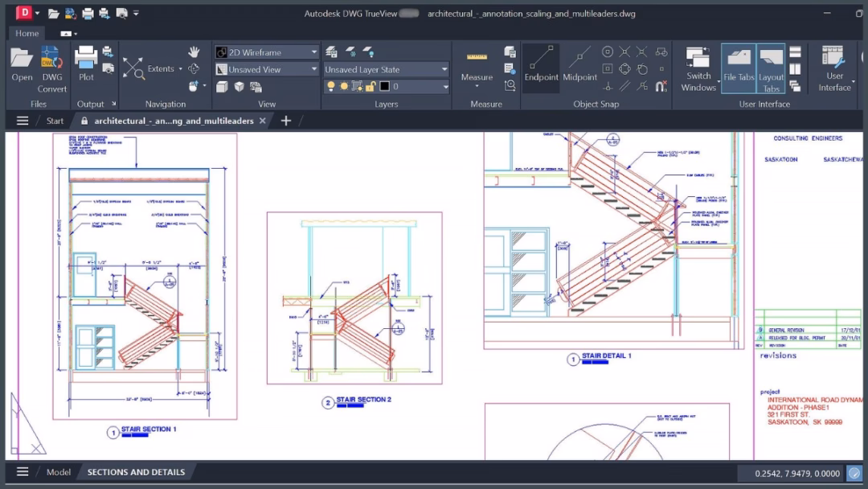Viewport: 868px width, 489px height.
Task: Select the Pan hand tool
Action: point(194,52)
